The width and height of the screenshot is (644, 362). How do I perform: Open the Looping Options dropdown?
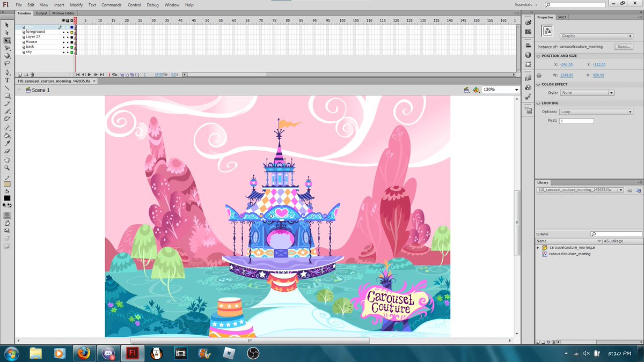click(597, 112)
